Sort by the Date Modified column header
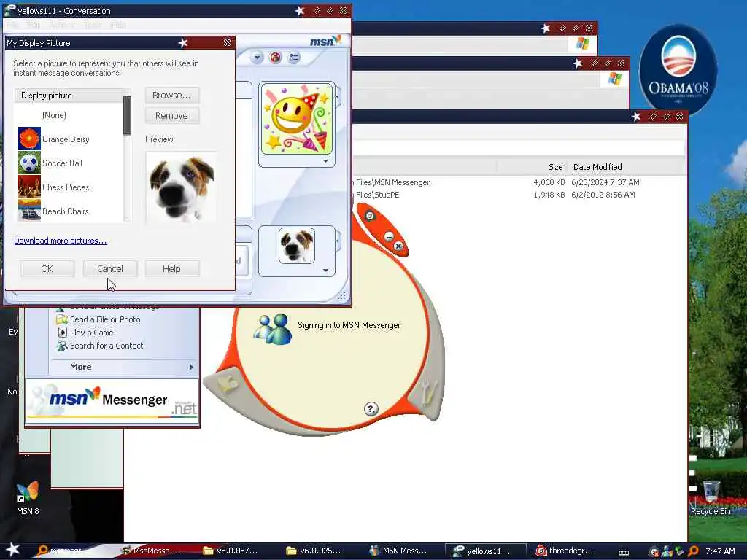747x560 pixels. click(597, 167)
